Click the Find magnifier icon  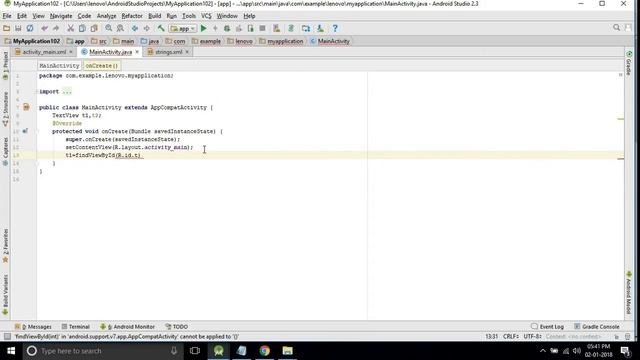109,28
